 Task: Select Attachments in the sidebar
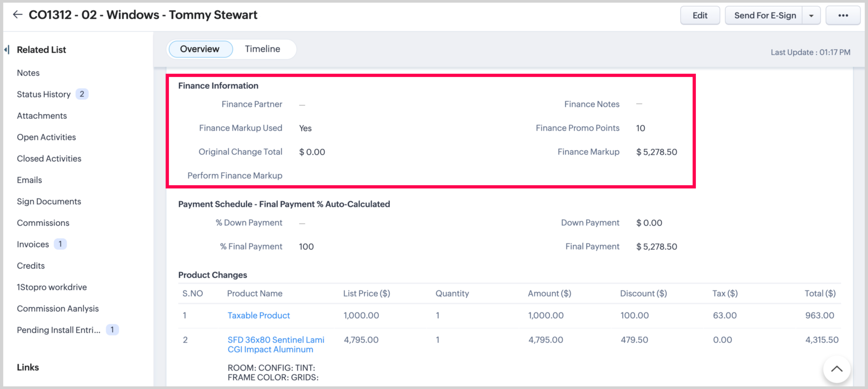(42, 115)
